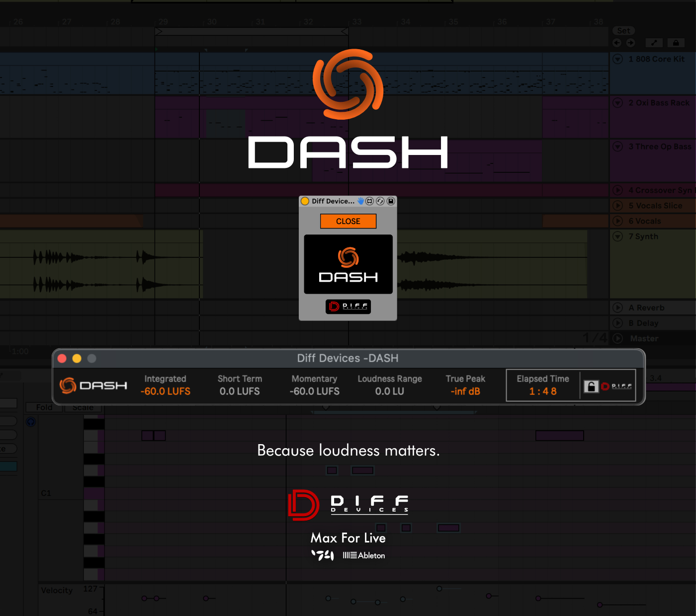This screenshot has width=696, height=616.
Task: Click the Integrated -60.0 LUFS readout
Action: pyautogui.click(x=166, y=391)
